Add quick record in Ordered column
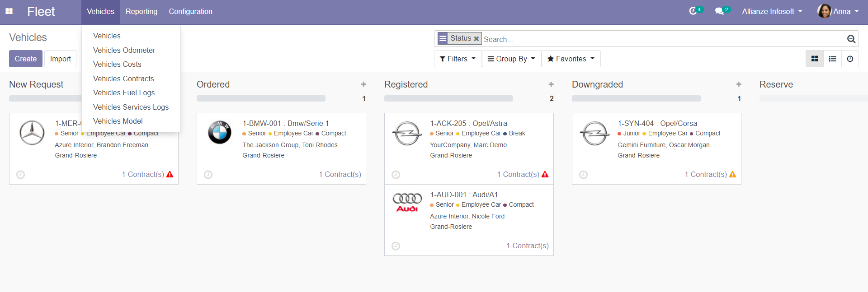868x292 pixels. point(363,84)
